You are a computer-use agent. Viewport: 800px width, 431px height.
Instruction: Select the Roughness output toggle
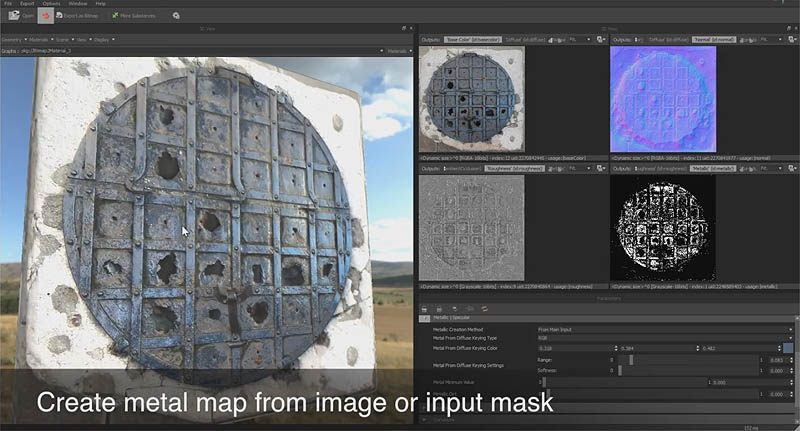pos(514,171)
